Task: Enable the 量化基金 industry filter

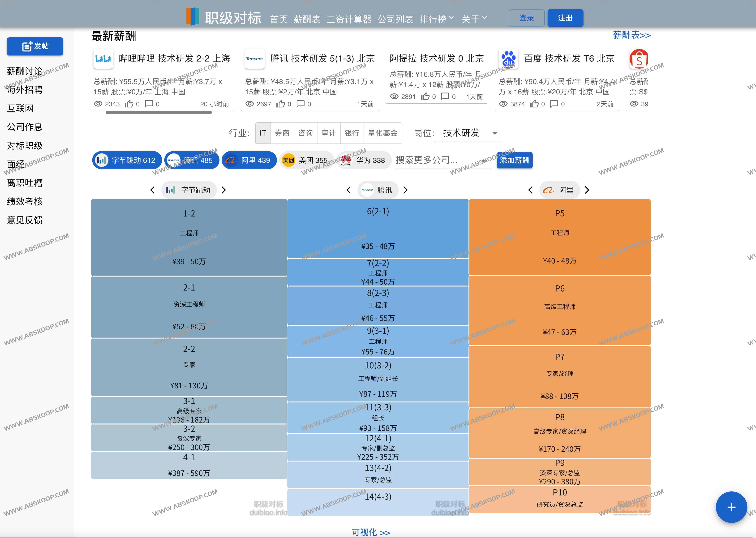Action: [383, 133]
